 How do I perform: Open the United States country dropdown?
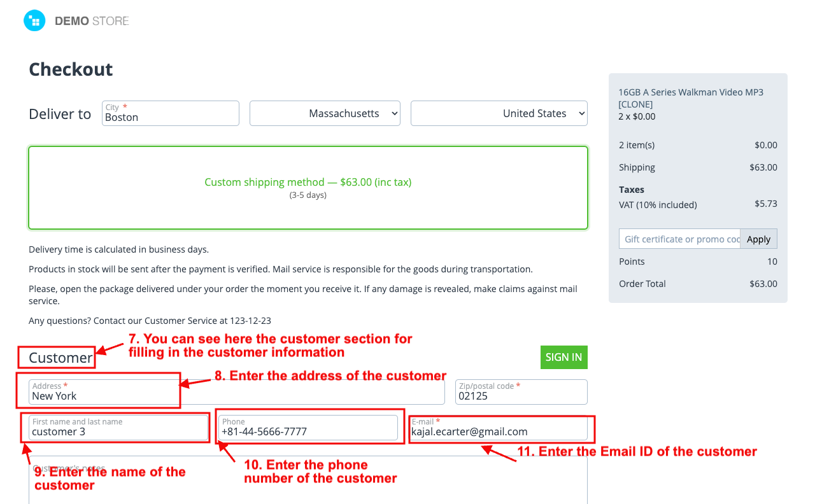[499, 113]
